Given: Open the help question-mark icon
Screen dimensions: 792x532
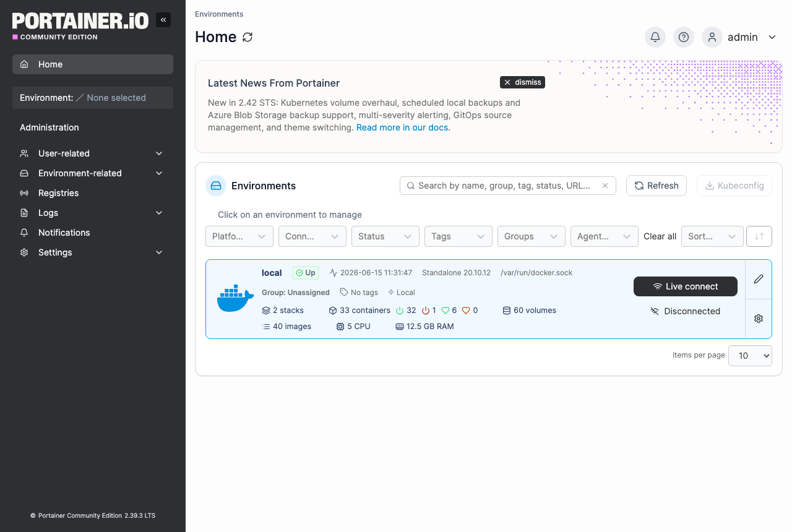Looking at the screenshot, I should (x=684, y=37).
